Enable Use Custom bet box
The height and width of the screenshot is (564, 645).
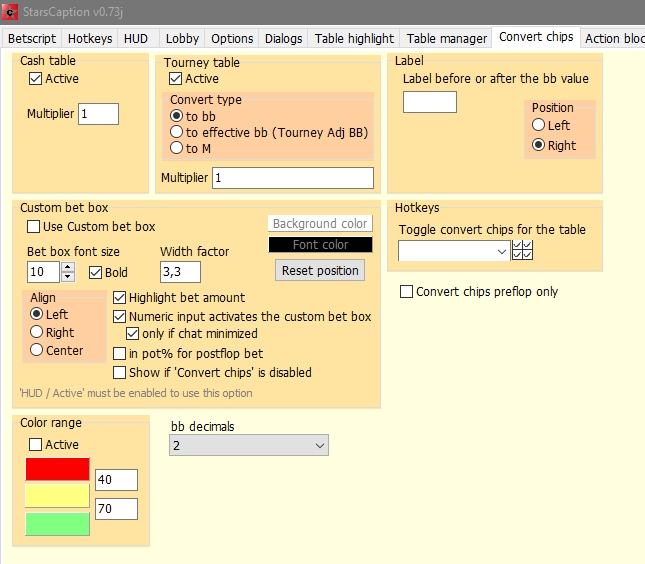tap(33, 227)
